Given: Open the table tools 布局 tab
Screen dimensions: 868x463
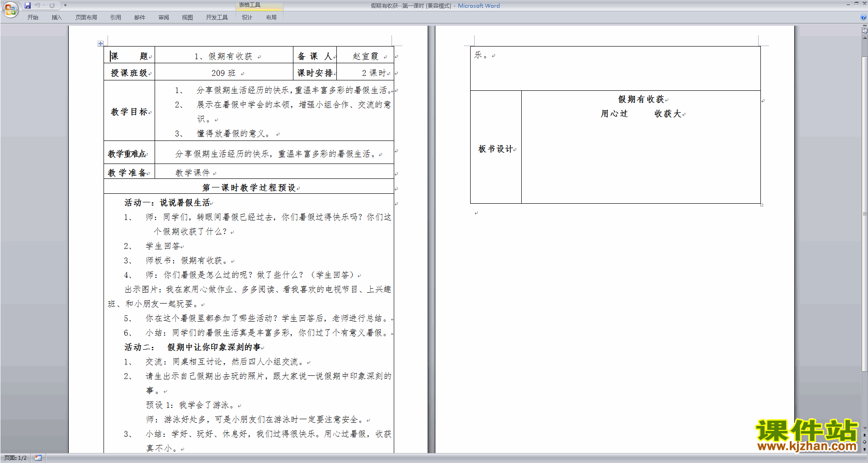Looking at the screenshot, I should click(x=271, y=18).
